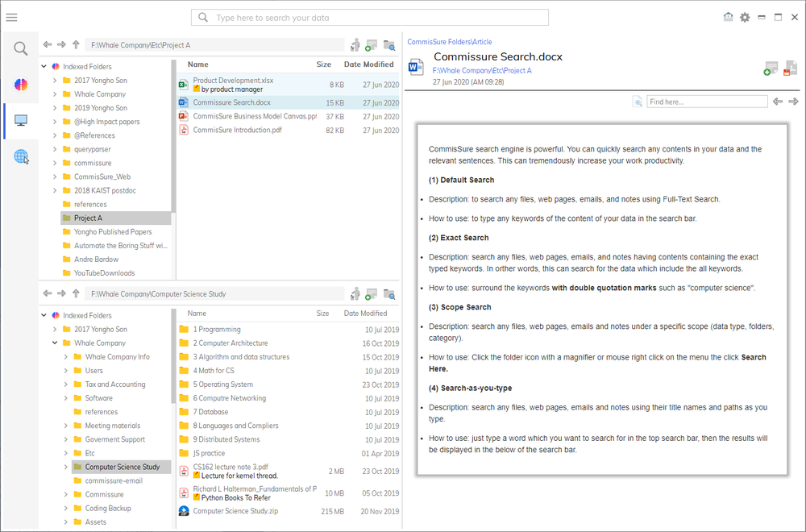
Task: Add a note to the previewed document
Action: coord(771,69)
